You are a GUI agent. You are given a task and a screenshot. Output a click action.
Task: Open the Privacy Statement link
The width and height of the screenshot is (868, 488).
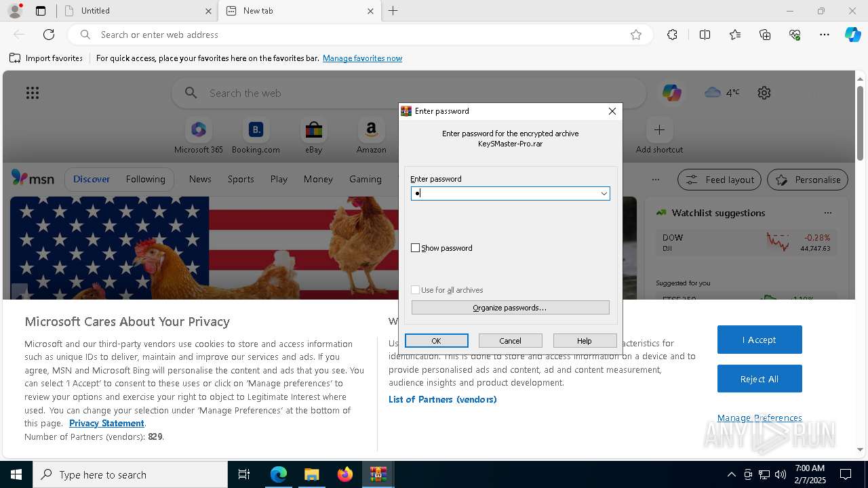click(106, 423)
